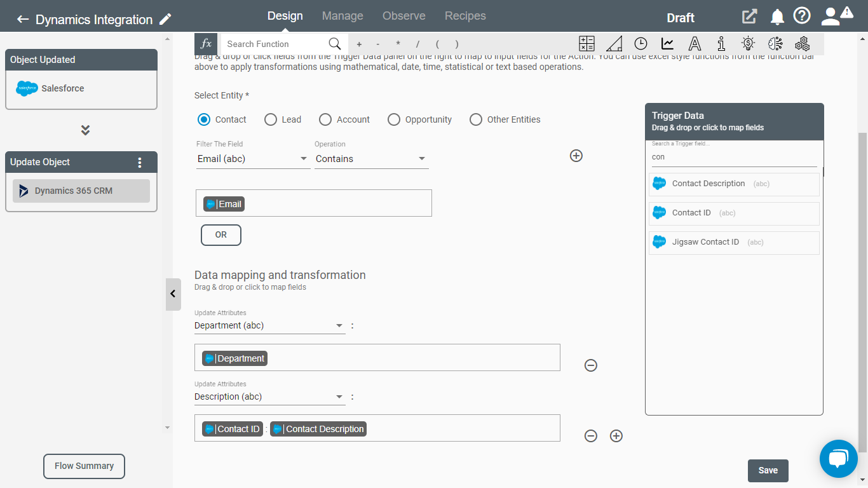The width and height of the screenshot is (868, 488).
Task: Open the Department update attribute dropdown
Action: click(x=269, y=325)
